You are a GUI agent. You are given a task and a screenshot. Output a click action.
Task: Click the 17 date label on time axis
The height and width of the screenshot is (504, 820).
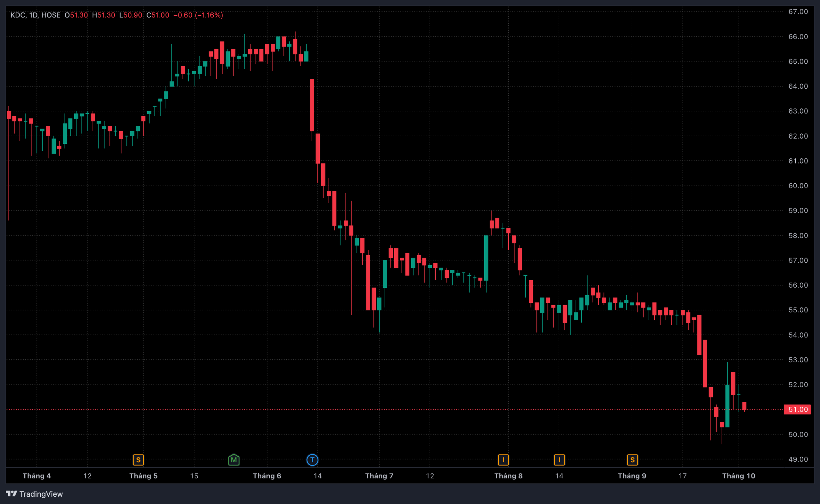click(x=683, y=476)
